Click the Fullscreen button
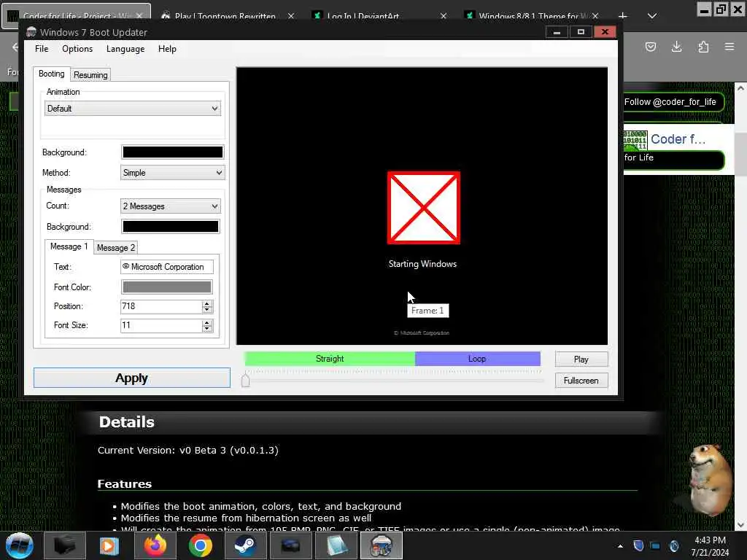This screenshot has width=747, height=560. point(581,381)
